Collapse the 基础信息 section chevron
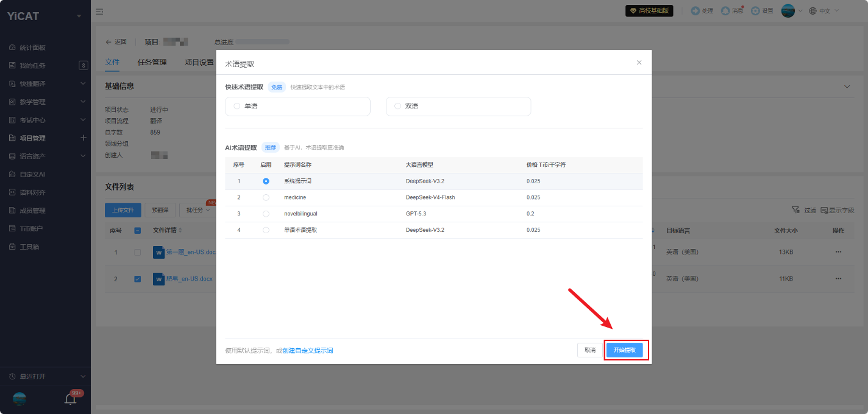The width and height of the screenshot is (868, 414). (x=847, y=86)
